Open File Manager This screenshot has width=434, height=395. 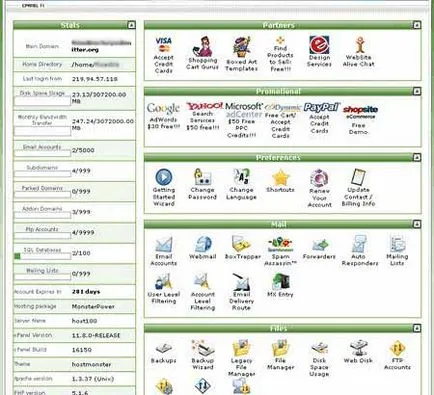[x=280, y=348]
